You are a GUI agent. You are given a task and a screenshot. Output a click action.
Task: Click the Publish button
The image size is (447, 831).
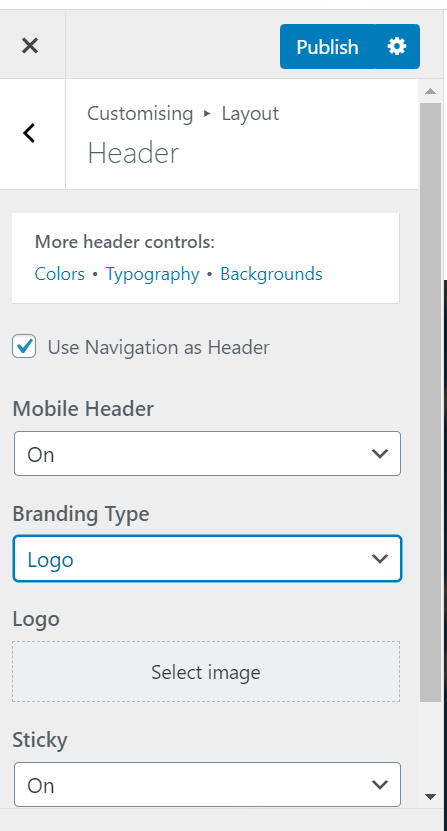tap(327, 47)
